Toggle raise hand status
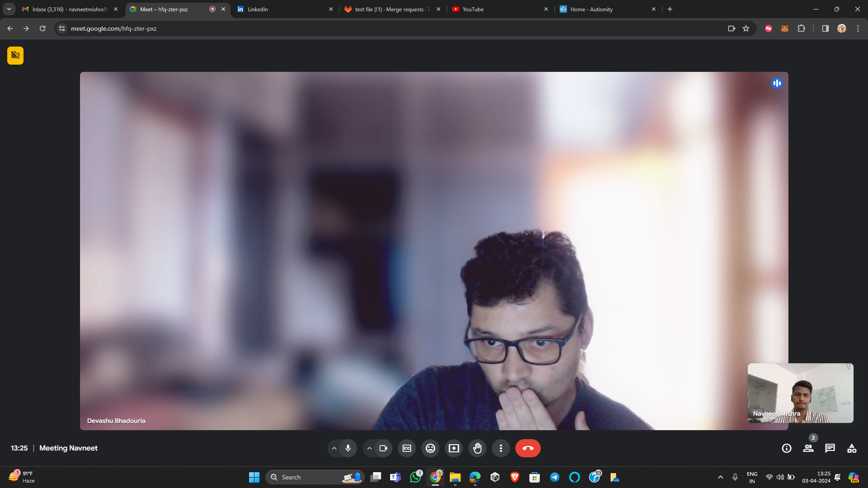The height and width of the screenshot is (488, 868). pyautogui.click(x=477, y=448)
